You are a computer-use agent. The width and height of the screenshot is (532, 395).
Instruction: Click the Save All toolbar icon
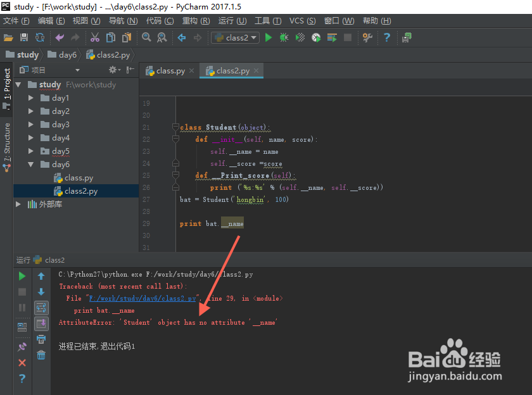tap(24, 37)
